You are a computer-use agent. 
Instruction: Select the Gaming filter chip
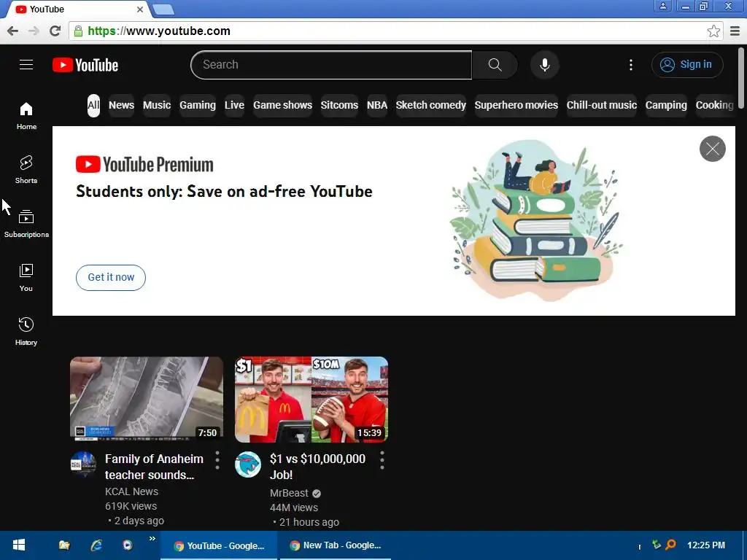[x=198, y=105]
